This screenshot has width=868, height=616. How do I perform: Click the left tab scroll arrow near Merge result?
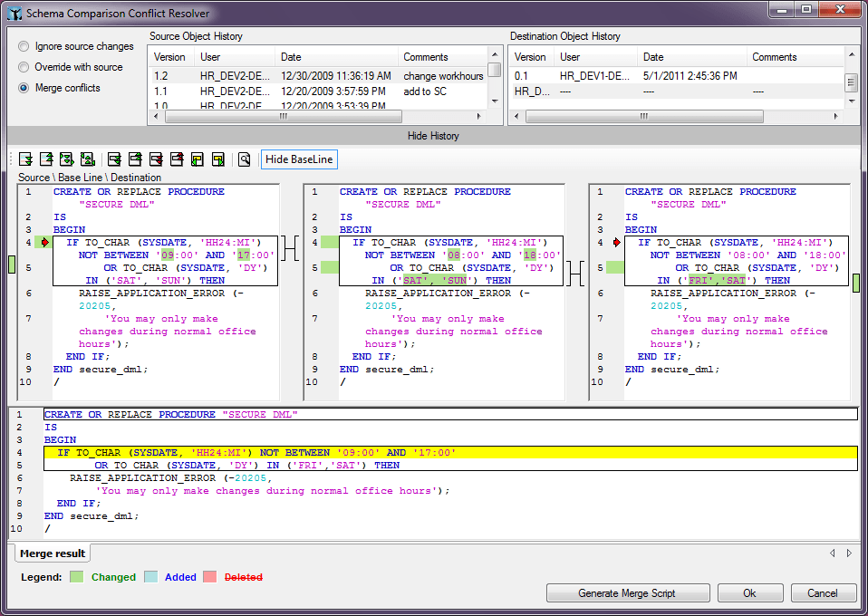[x=832, y=553]
